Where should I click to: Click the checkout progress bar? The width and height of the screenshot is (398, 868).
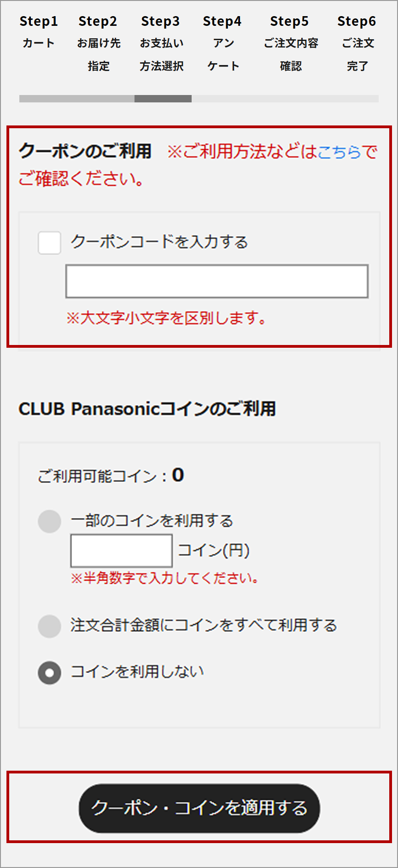click(x=198, y=99)
